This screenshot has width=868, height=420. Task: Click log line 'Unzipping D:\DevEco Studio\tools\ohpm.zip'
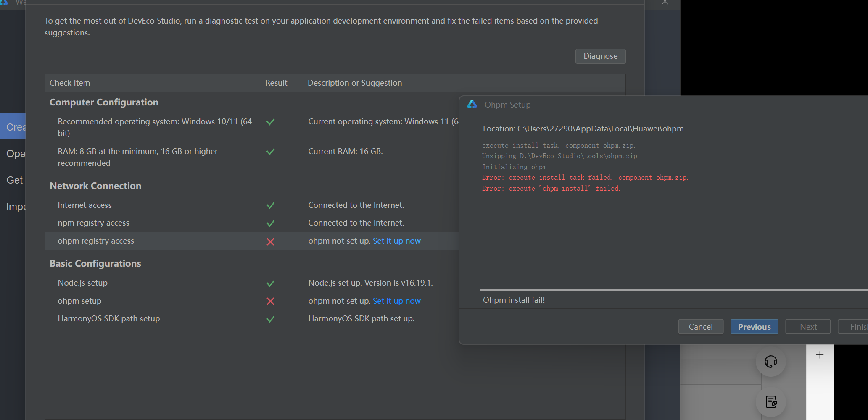(x=559, y=156)
